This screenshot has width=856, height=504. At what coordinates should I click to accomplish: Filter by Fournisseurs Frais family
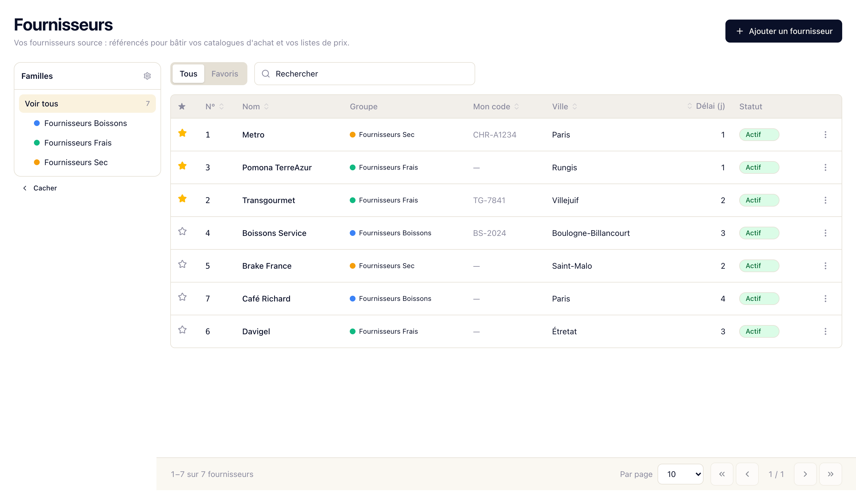[78, 143]
